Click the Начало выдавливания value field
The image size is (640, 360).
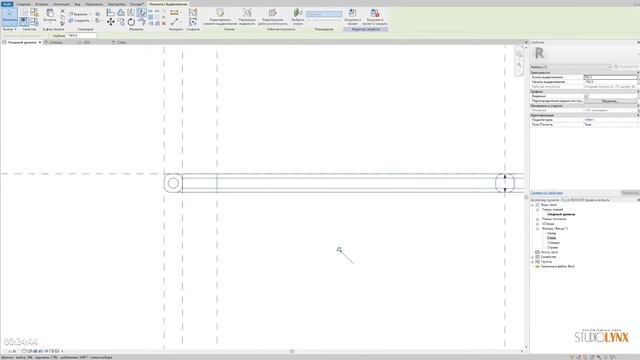coord(610,82)
